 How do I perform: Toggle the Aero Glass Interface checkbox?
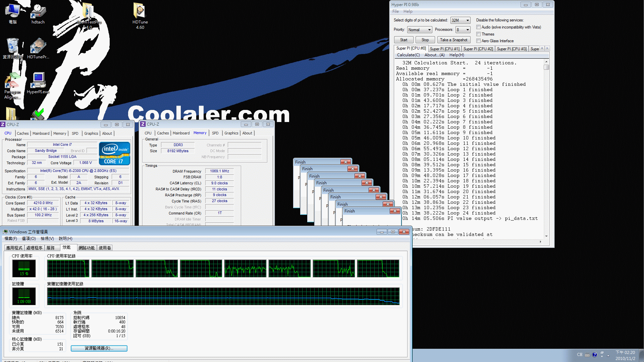(x=479, y=41)
